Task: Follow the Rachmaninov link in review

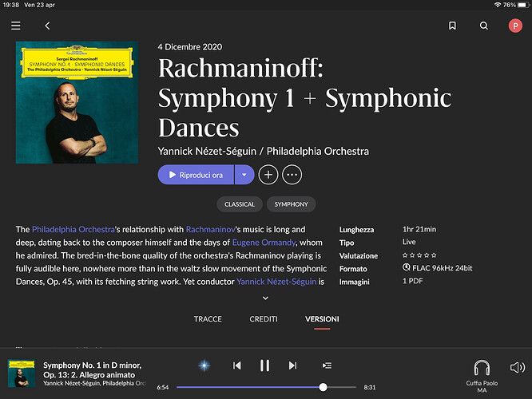Action: 210,230
